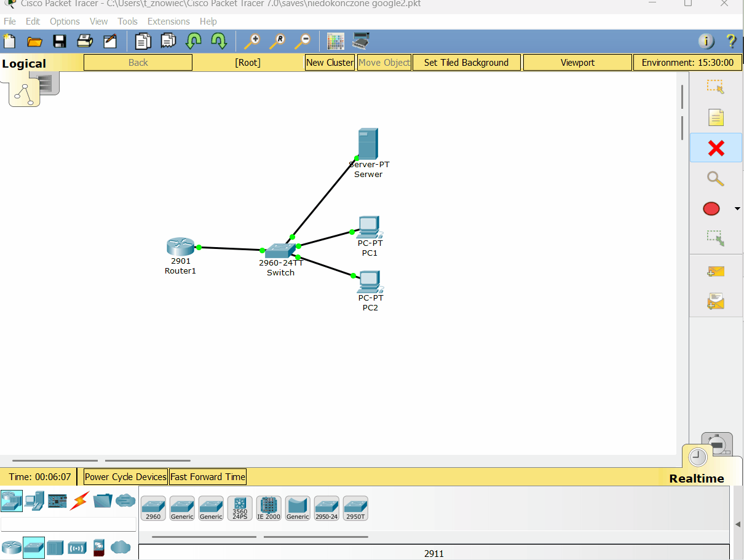The height and width of the screenshot is (560, 744).
Task: Click the Save floppy disk icon
Action: (60, 41)
